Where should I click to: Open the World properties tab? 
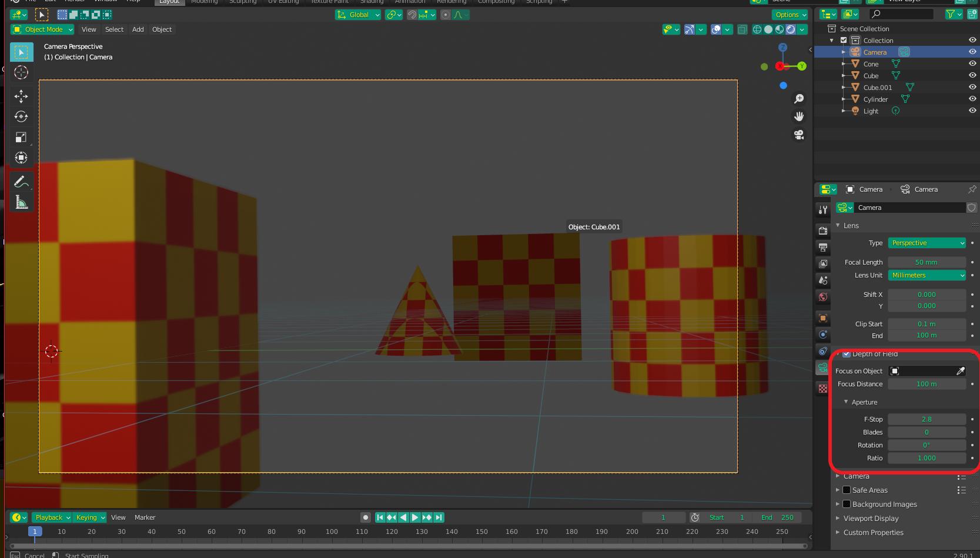(x=823, y=297)
